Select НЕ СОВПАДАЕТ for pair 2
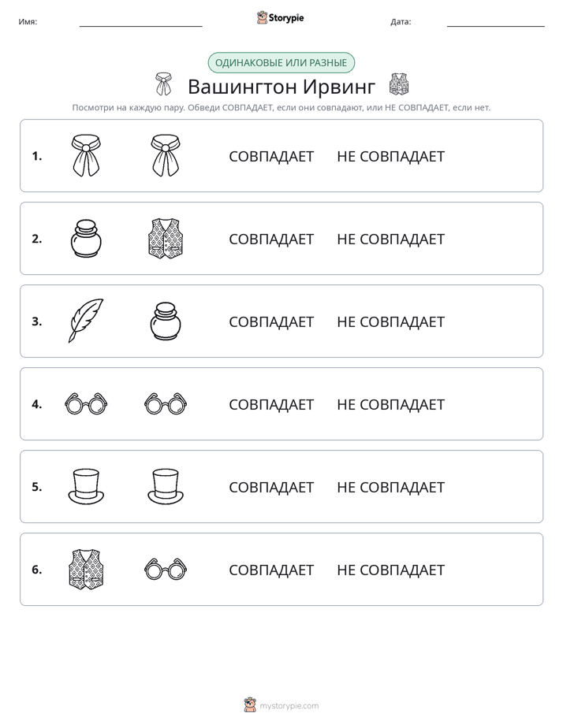The width and height of the screenshot is (563, 728). coord(390,239)
